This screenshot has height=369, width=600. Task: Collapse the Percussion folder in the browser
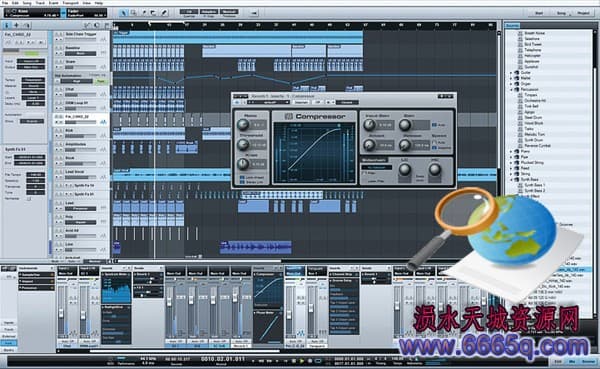coord(511,89)
